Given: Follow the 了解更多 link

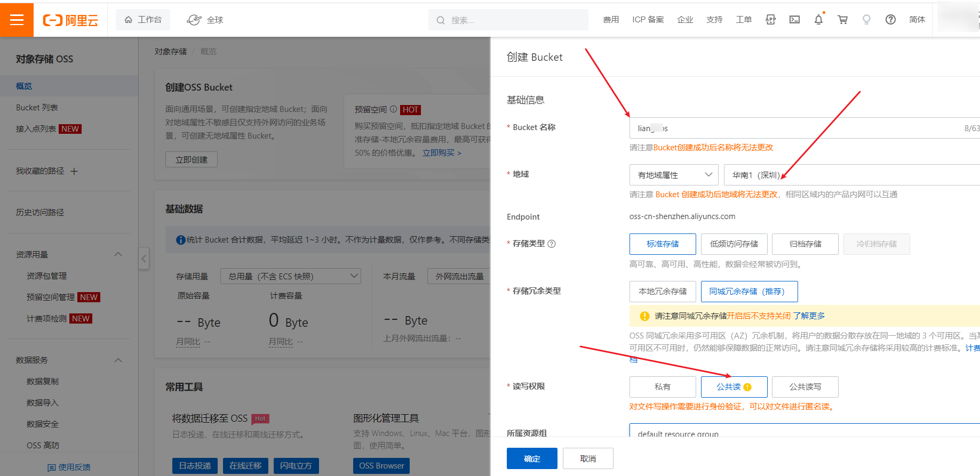Looking at the screenshot, I should 809,316.
